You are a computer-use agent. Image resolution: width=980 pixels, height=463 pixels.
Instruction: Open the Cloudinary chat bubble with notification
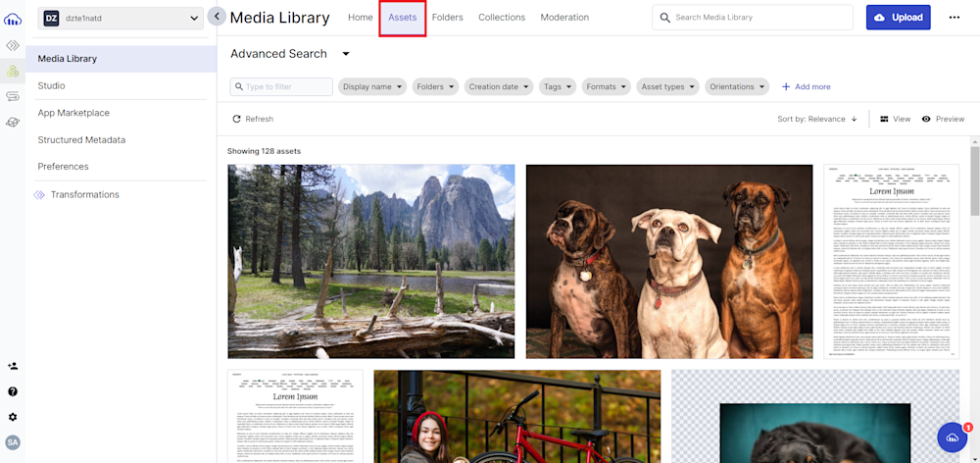954,437
